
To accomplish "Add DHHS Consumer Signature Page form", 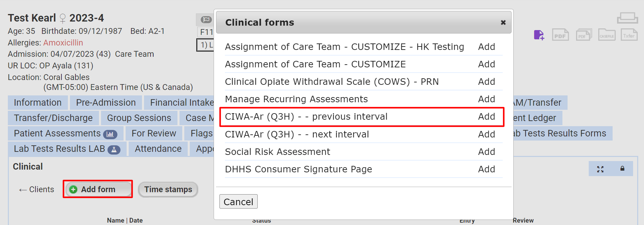I will (486, 169).
